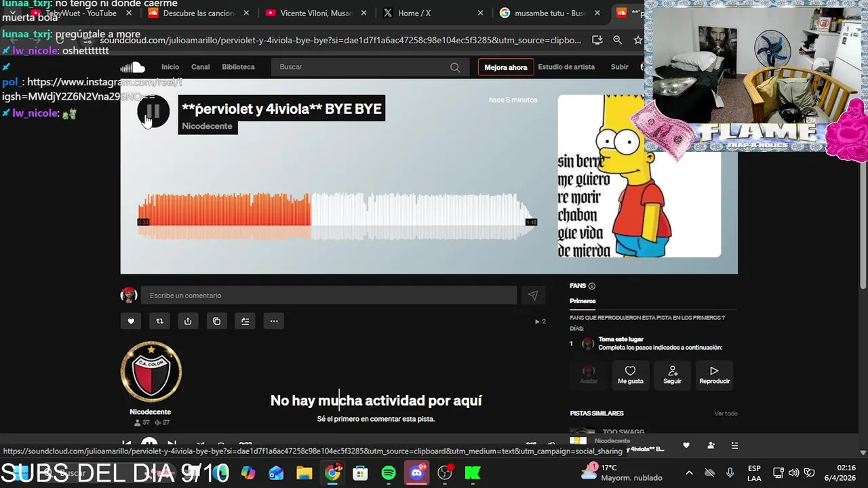Screen dimensions: 868x488
Task: Copy the track link with the copy icon
Action: tap(216, 321)
